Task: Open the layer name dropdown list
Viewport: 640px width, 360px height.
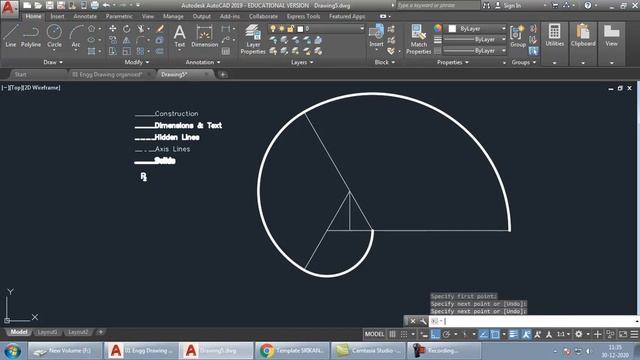Action: [362, 29]
